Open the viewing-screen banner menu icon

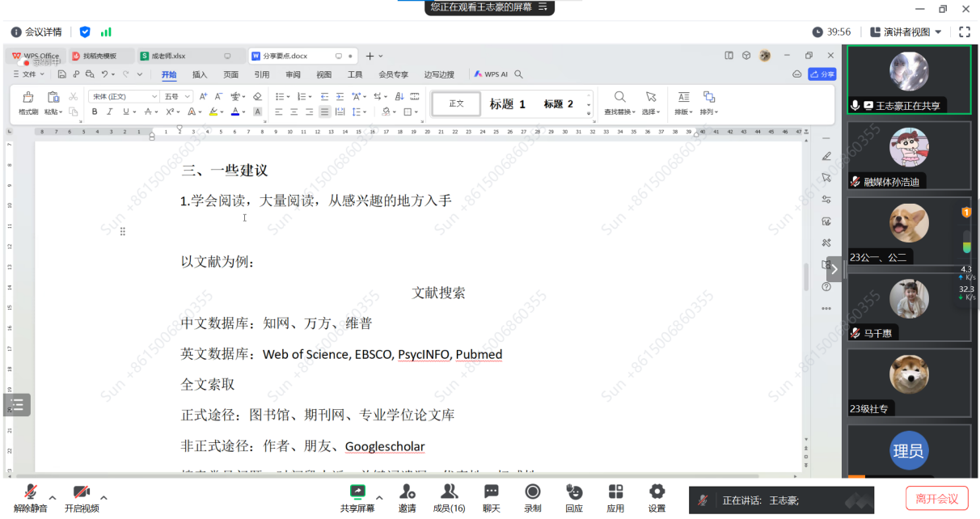pyautogui.click(x=543, y=7)
